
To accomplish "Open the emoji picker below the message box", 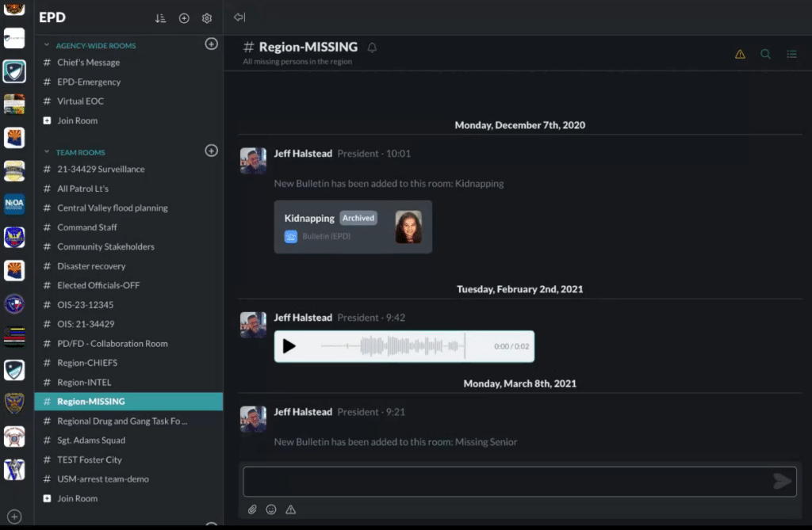I will (x=271, y=509).
